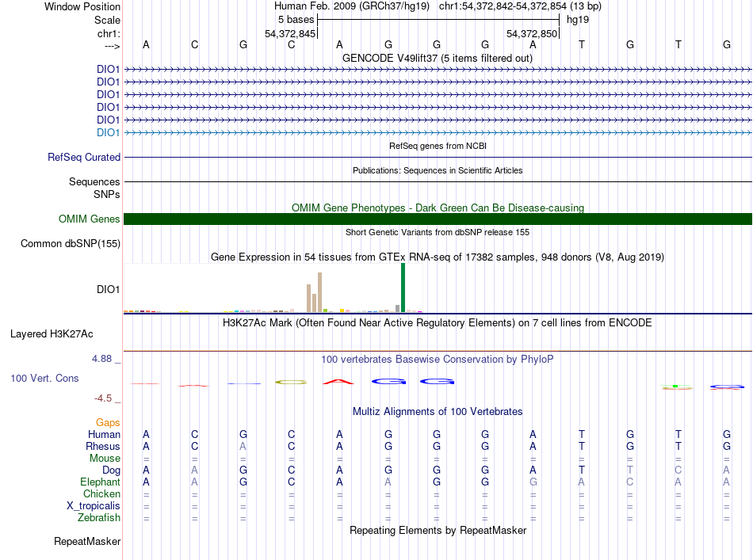
Task: Click the yellow C conservation logo letter
Action: coord(291,383)
